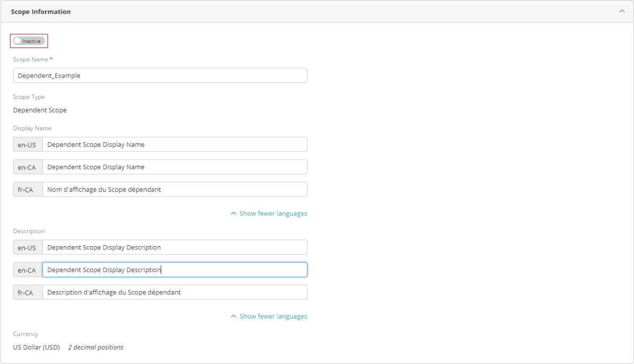Click the en-US tag beside Description field
This screenshot has height=364, width=634.
coord(28,247)
